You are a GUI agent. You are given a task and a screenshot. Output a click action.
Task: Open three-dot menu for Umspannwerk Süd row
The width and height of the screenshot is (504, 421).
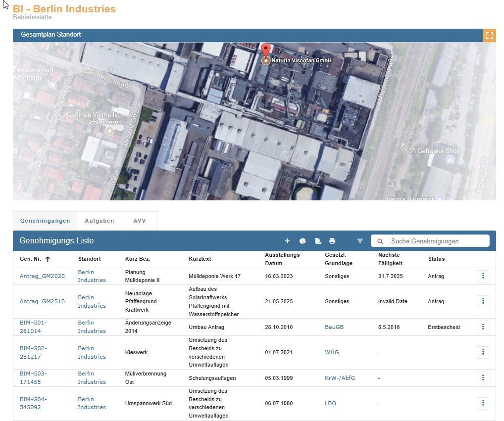pos(483,403)
